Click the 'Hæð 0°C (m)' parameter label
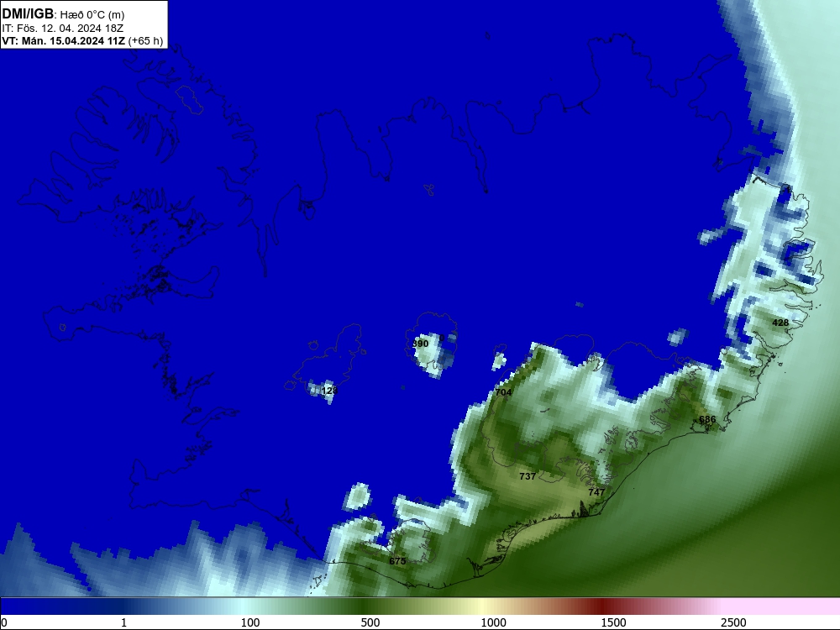 tap(92, 15)
